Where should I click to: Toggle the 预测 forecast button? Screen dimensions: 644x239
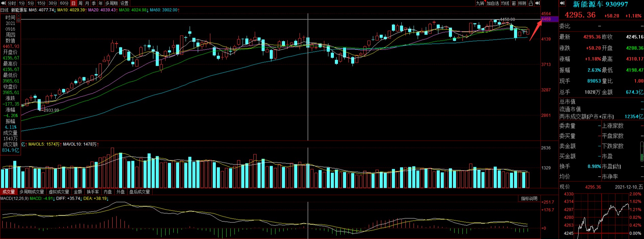(522, 3)
